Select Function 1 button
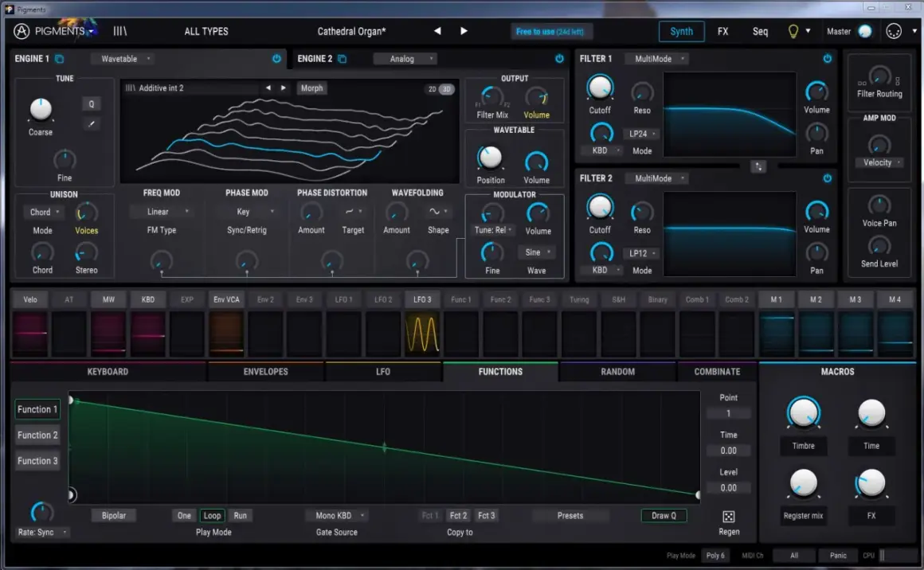 (37, 409)
